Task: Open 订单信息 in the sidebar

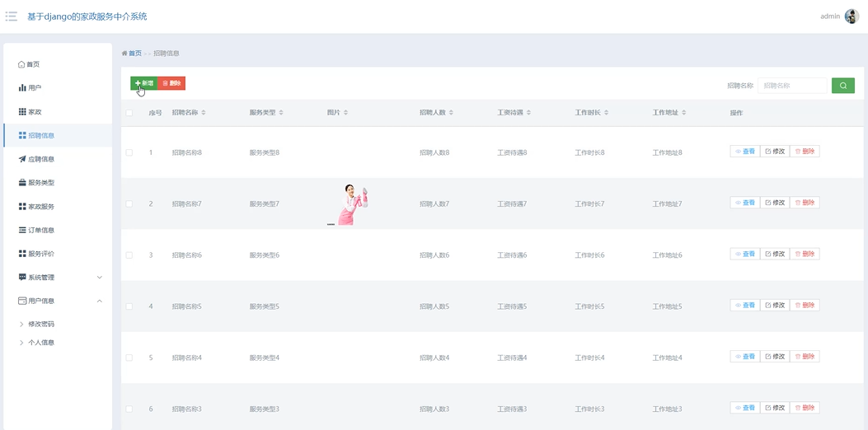Action: (x=40, y=231)
